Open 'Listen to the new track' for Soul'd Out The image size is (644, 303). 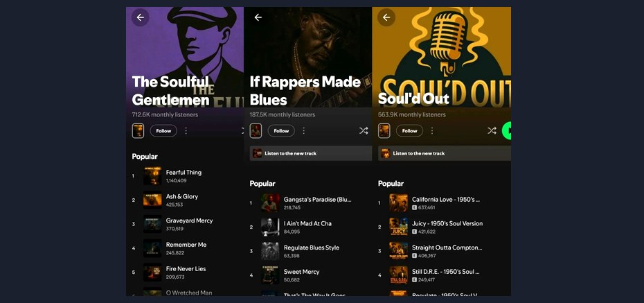(445, 153)
